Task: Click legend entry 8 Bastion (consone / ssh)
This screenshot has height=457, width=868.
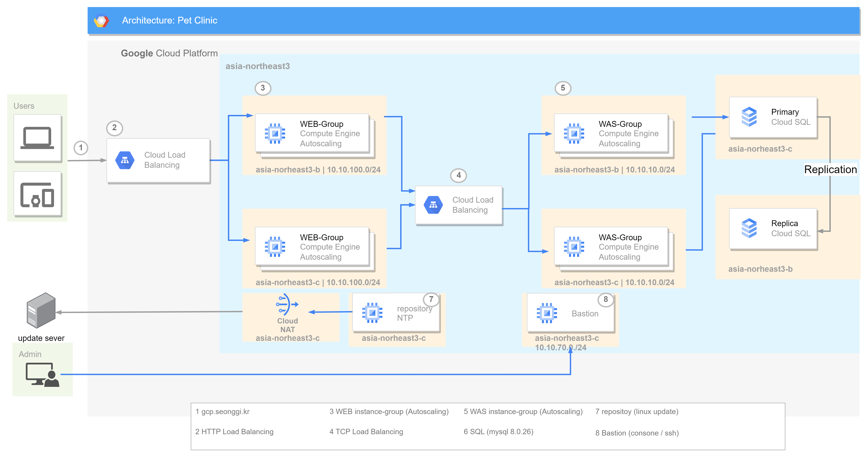Action: coord(637,433)
